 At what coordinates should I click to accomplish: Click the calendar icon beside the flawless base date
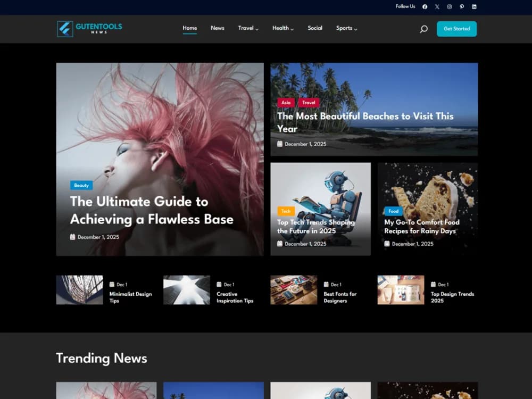tap(73, 237)
